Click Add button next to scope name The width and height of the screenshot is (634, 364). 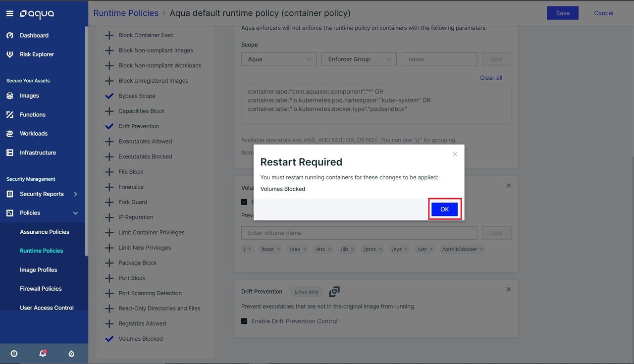pos(497,59)
